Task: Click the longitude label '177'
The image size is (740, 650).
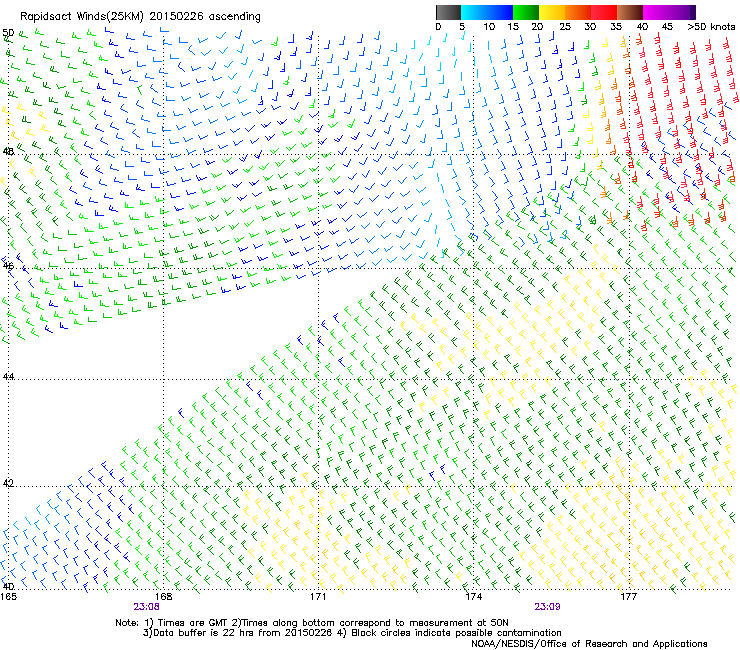Action: pos(628,597)
